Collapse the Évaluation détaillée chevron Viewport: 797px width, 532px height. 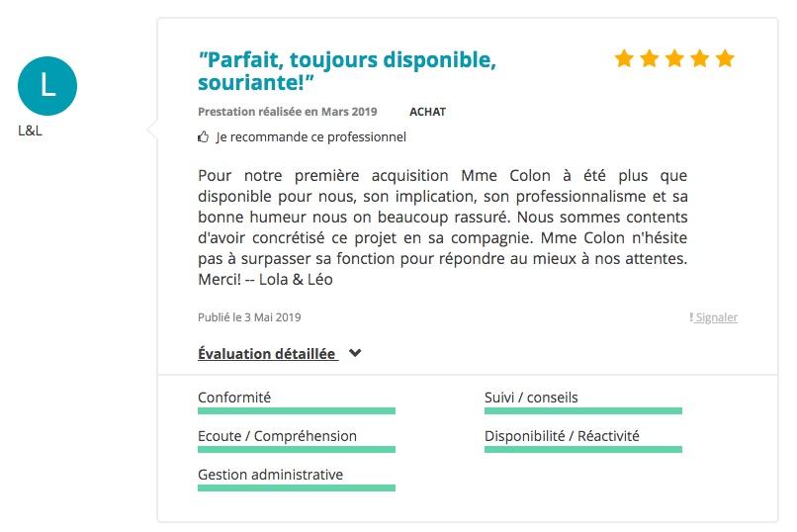[355, 353]
